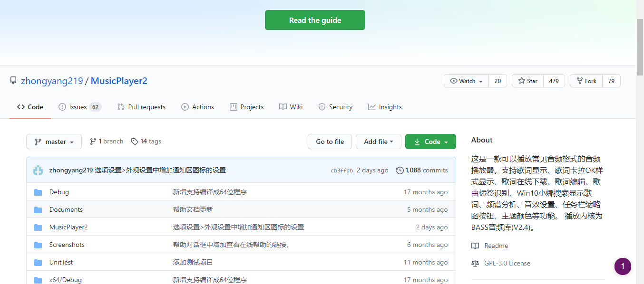Switch to the Code tab
The width and height of the screenshot is (644, 284).
tap(30, 107)
